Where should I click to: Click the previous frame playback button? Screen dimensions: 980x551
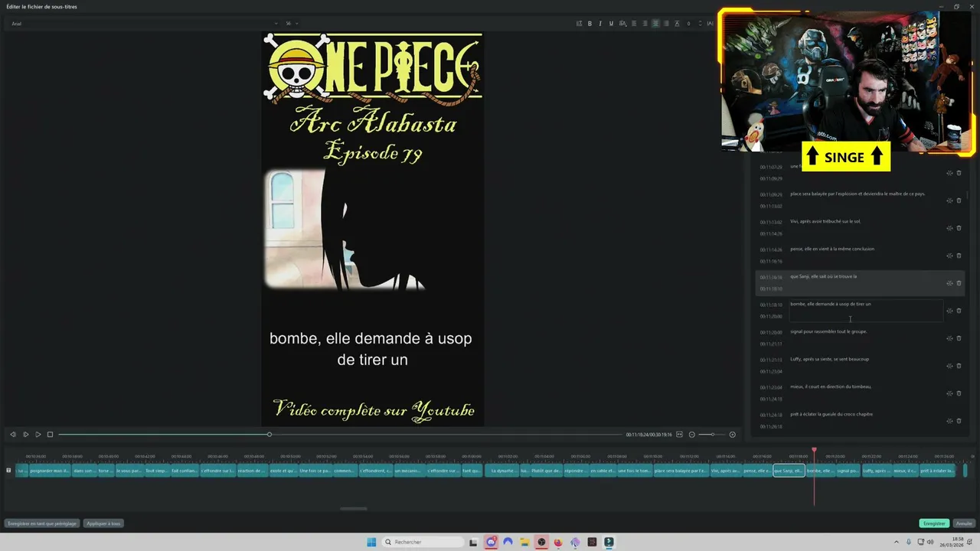13,435
